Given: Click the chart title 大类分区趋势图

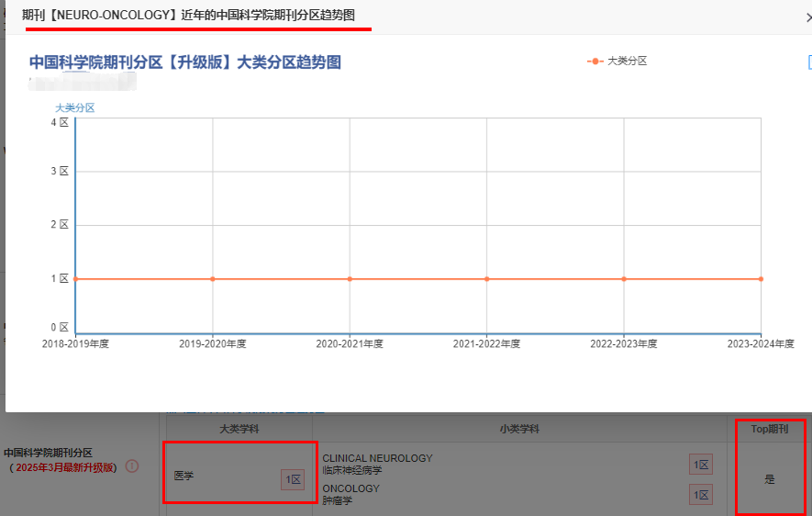Looking at the screenshot, I should [x=185, y=62].
